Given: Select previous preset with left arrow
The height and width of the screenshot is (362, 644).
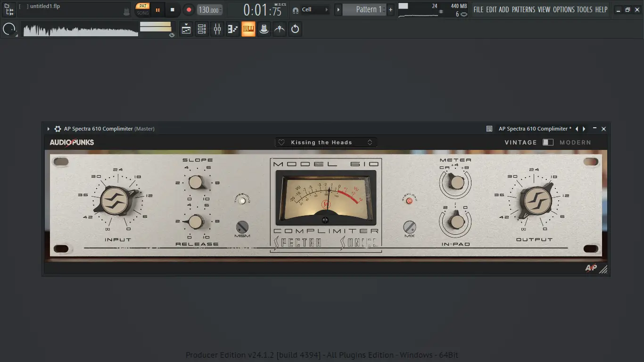Looking at the screenshot, I should coord(577,129).
